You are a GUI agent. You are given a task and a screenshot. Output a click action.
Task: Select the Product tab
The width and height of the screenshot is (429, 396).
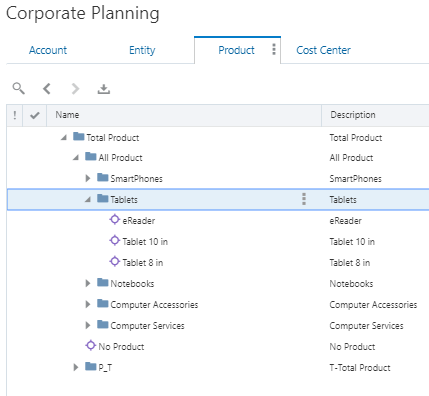[236, 50]
